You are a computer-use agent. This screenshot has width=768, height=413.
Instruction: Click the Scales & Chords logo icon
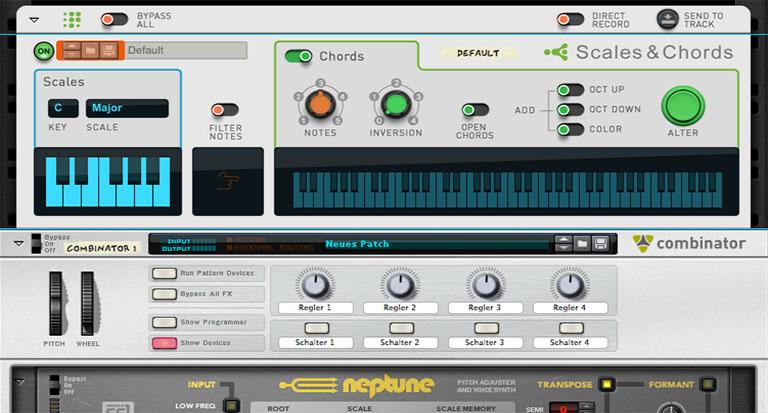click(556, 52)
